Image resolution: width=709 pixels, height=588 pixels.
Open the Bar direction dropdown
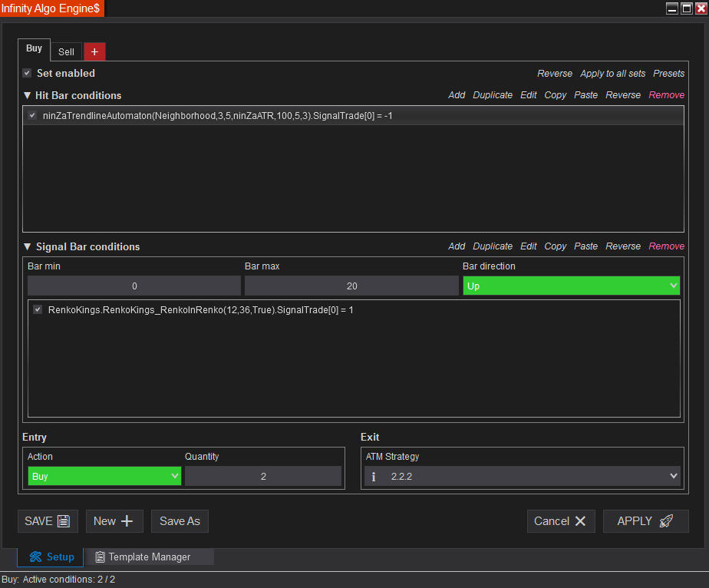tap(571, 286)
